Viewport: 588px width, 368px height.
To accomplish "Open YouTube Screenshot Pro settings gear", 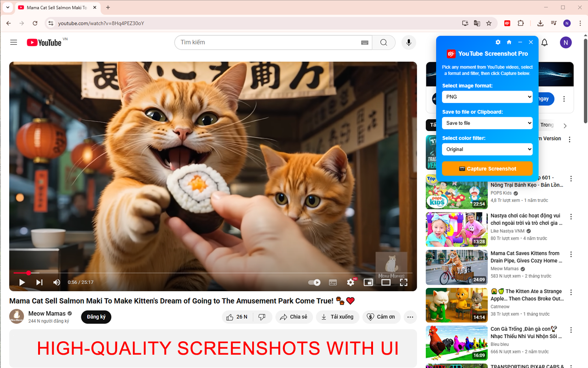I will (x=498, y=42).
